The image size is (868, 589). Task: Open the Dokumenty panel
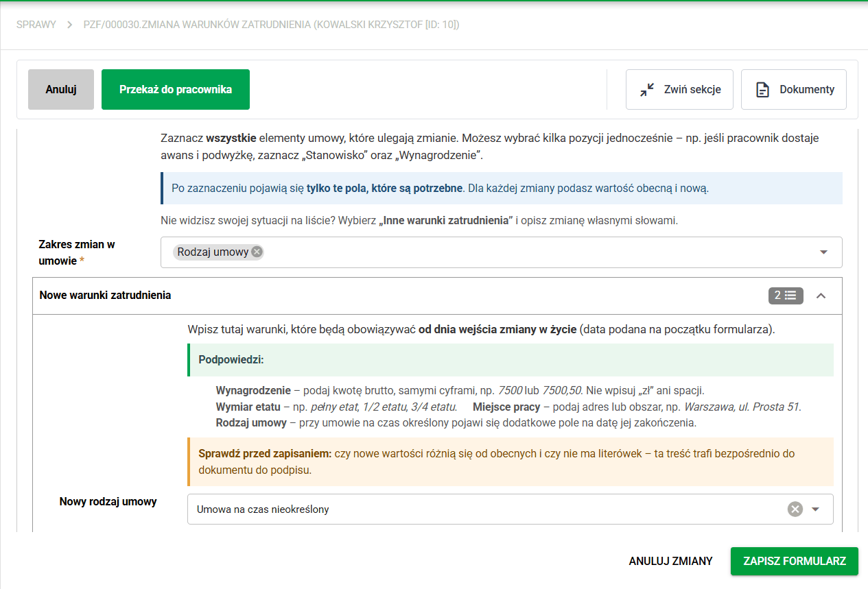click(794, 89)
